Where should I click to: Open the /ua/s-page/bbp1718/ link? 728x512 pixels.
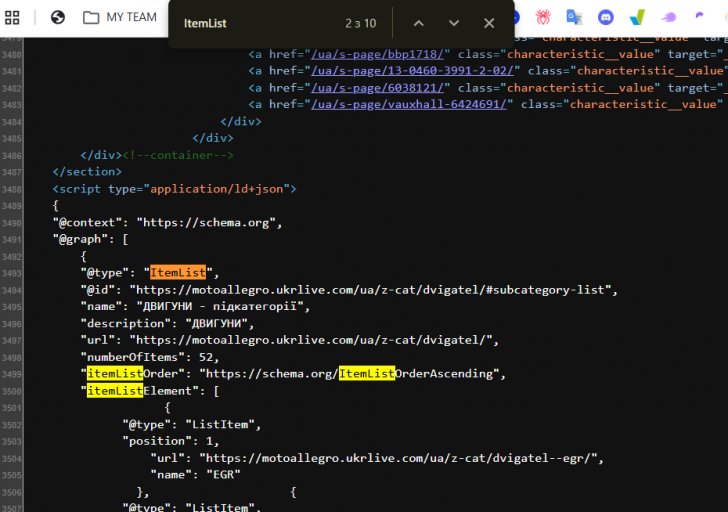(377, 54)
